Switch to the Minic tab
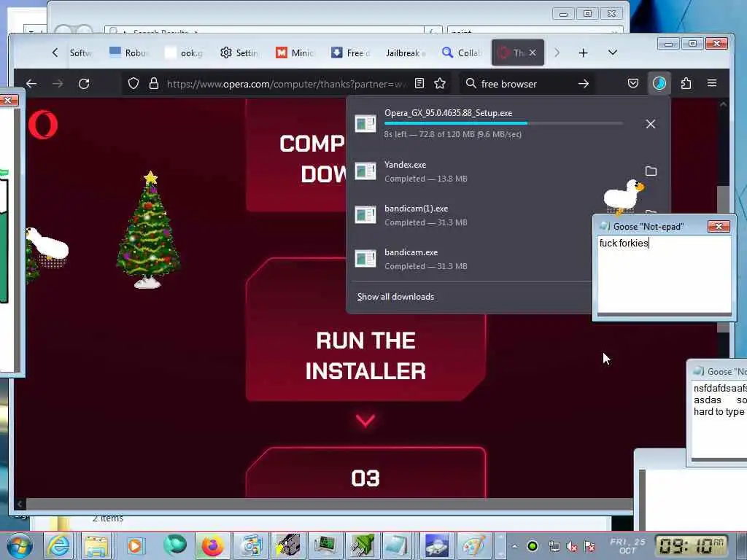 click(x=295, y=52)
